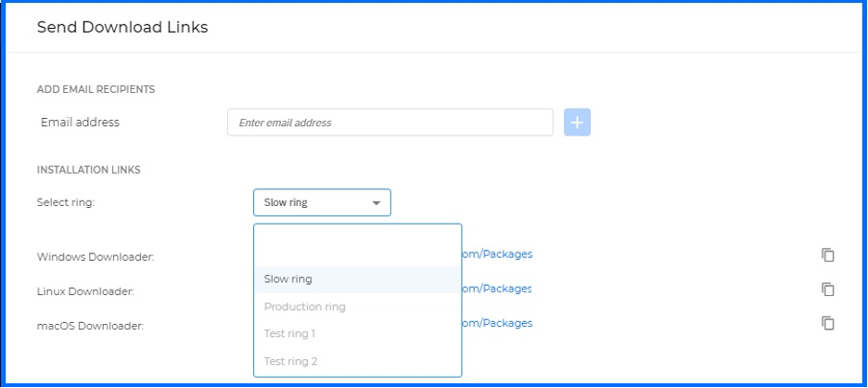Open the macOS Downloader Packages link
The width and height of the screenshot is (868, 388).
pos(497,323)
